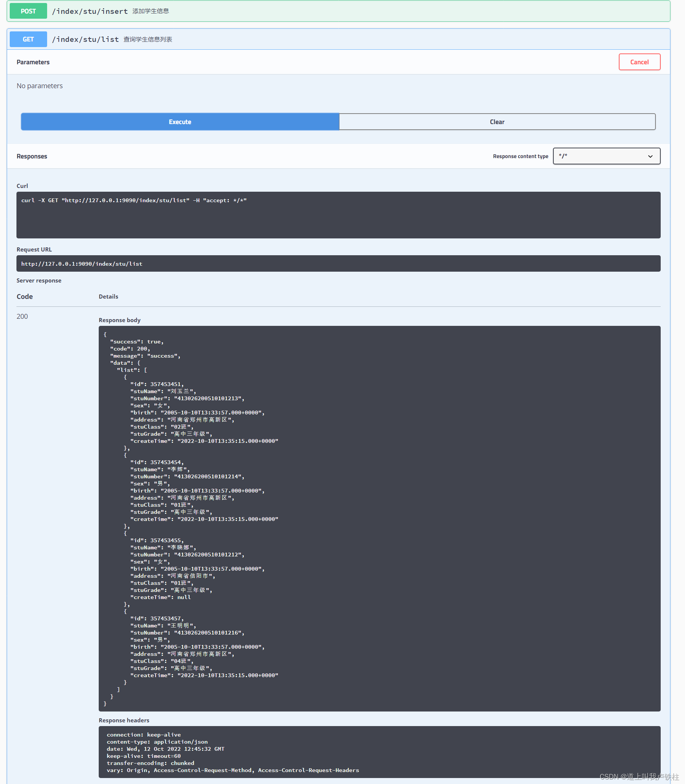Click the Details column heading
The width and height of the screenshot is (685, 784).
[x=108, y=296]
